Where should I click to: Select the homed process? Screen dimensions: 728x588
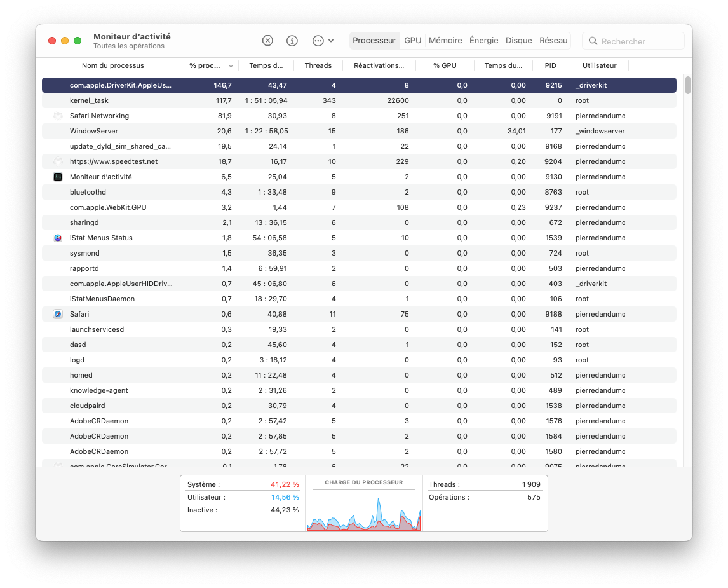(x=359, y=375)
